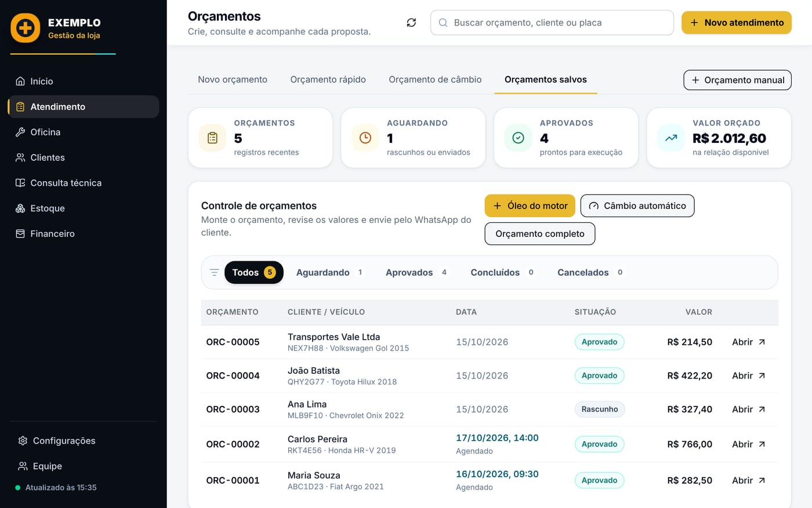Click the people icon next to Clientes
This screenshot has width=812, height=508.
click(x=20, y=157)
